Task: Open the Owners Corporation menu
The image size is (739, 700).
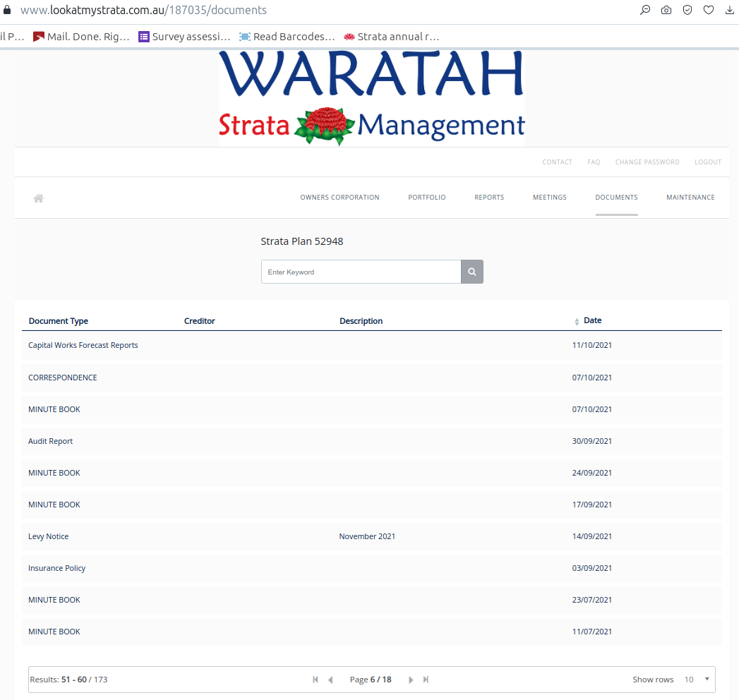Action: coord(340,198)
